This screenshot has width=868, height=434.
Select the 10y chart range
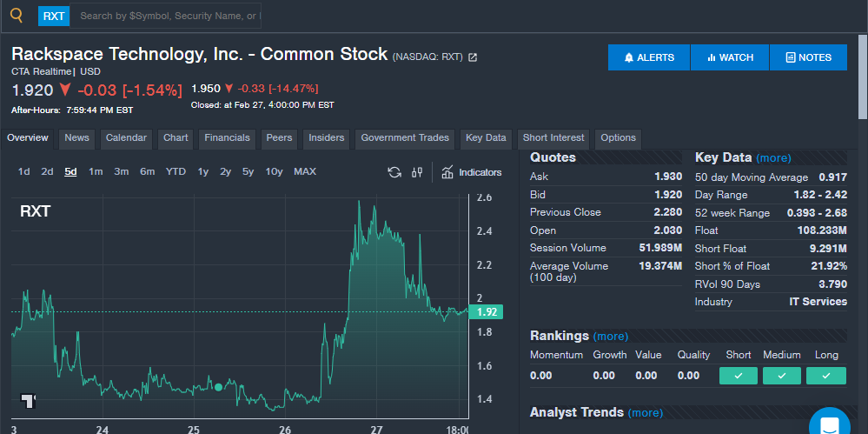point(274,172)
